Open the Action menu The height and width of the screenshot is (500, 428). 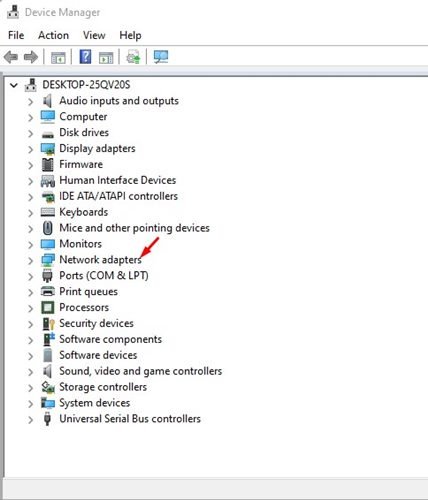tap(53, 35)
